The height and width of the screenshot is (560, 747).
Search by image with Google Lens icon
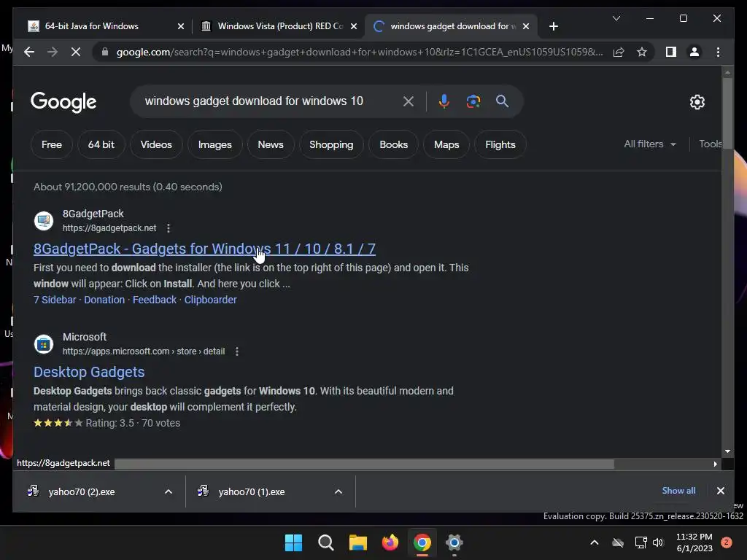pos(473,101)
